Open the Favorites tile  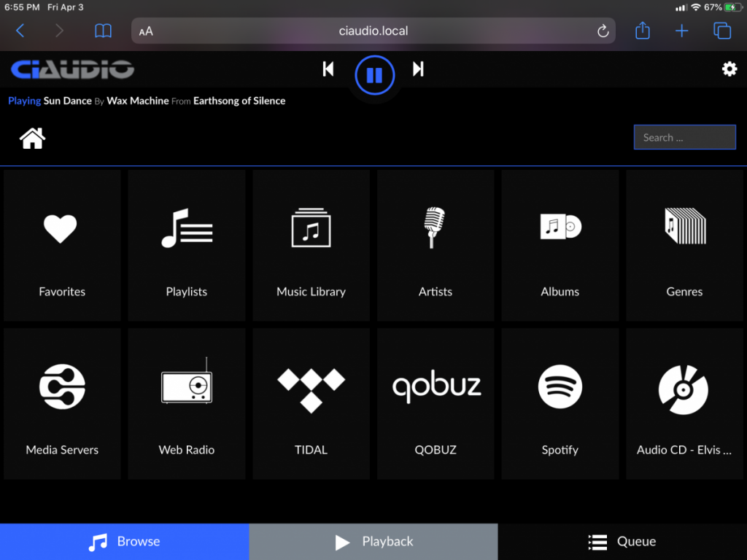[62, 245]
